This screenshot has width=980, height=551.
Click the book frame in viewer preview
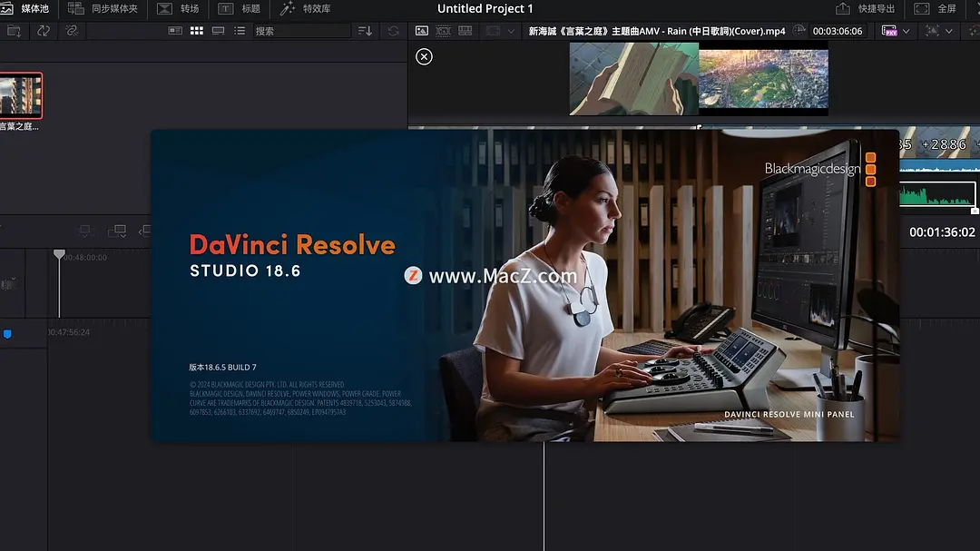[633, 79]
